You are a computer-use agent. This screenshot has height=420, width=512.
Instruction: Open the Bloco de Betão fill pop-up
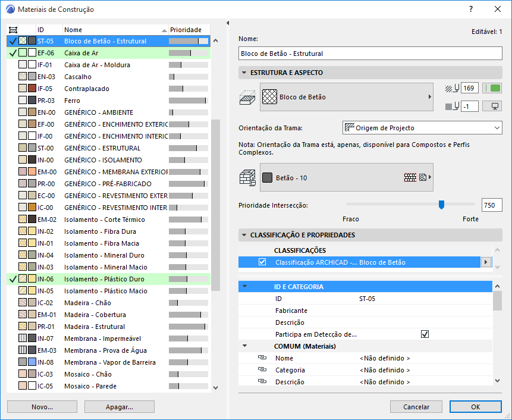pyautogui.click(x=347, y=97)
